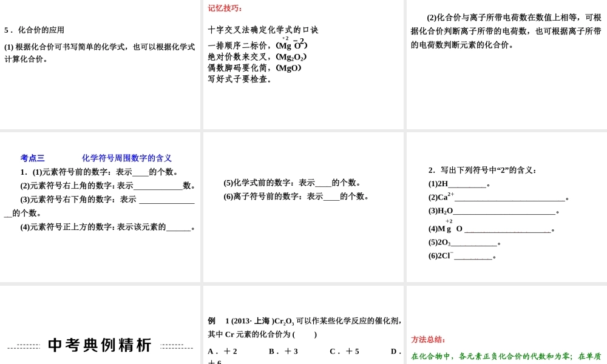Image resolution: width=607 pixels, height=364 pixels.
Task: Click the line 绝对价数来交叉 (Mg2O2)
Action: pos(257,57)
